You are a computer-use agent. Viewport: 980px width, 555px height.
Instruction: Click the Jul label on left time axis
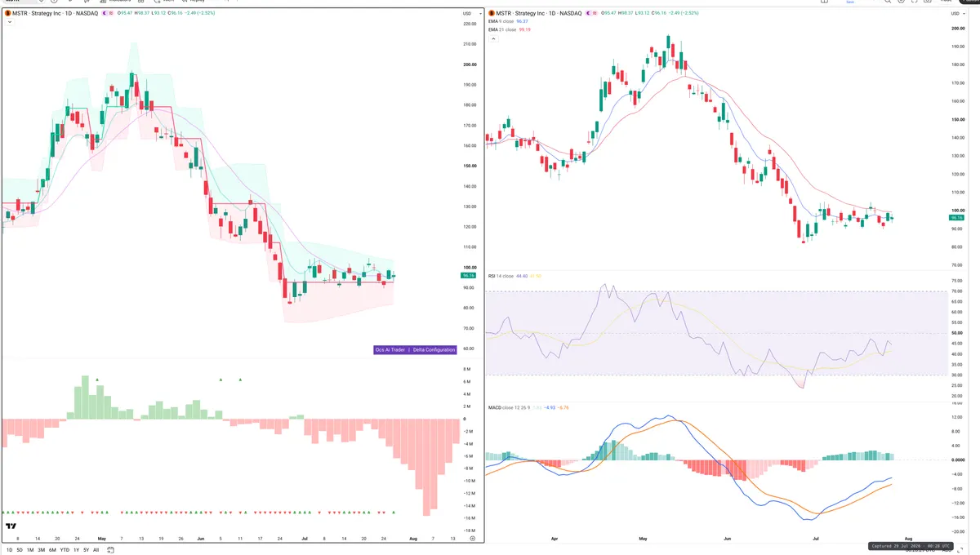coord(304,539)
